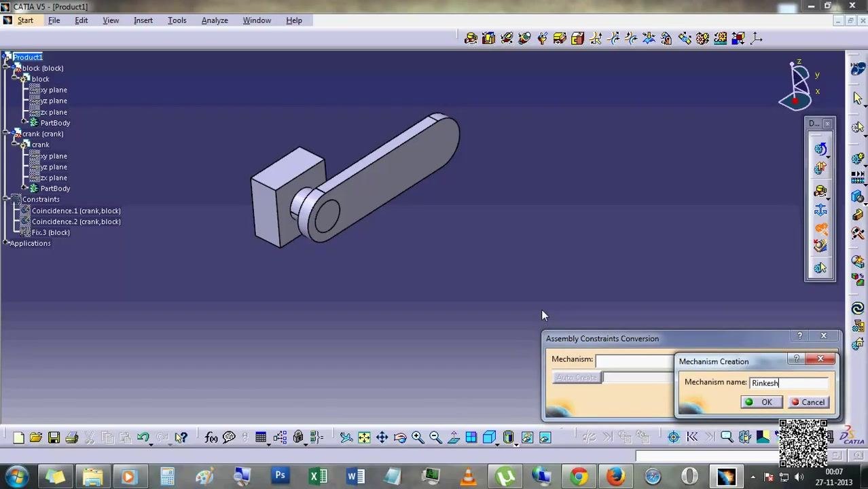The width and height of the screenshot is (868, 489).
Task: Expand the Product1 root node
Action: 6,57
